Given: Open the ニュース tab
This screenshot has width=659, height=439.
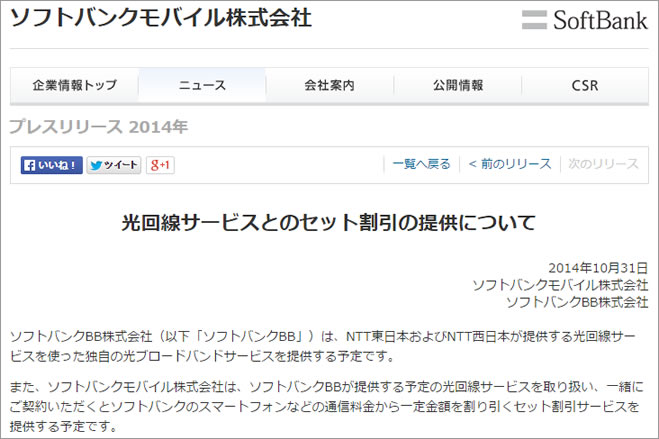Looking at the screenshot, I should click(x=202, y=85).
